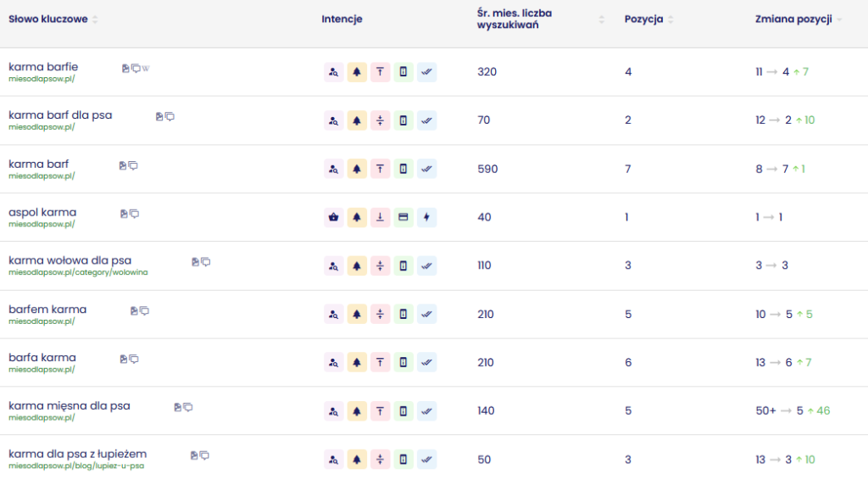Click the basket icon in aspol karma row

334,217
